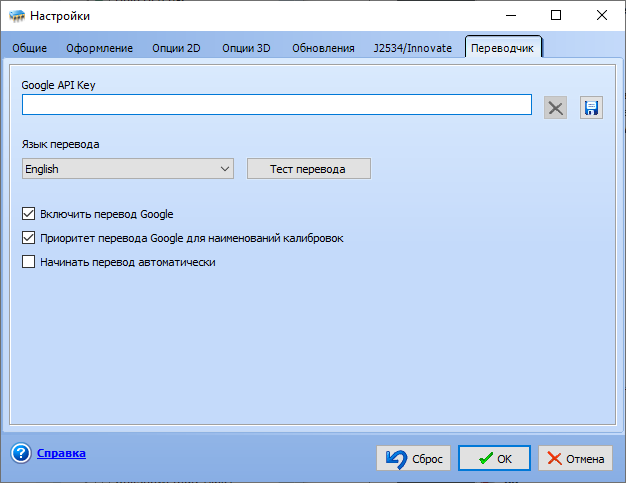The width and height of the screenshot is (626, 483).
Task: Open the "Справка" help link
Action: 61,453
